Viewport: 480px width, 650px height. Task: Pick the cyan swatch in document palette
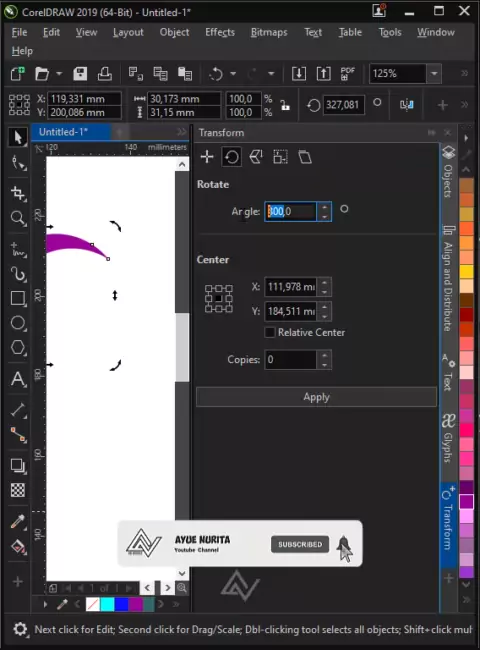point(107,604)
